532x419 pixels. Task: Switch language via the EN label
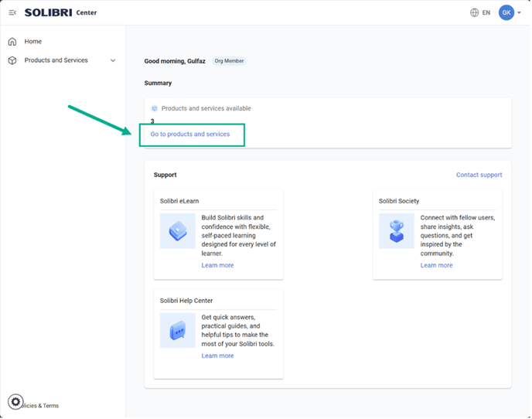pos(486,12)
